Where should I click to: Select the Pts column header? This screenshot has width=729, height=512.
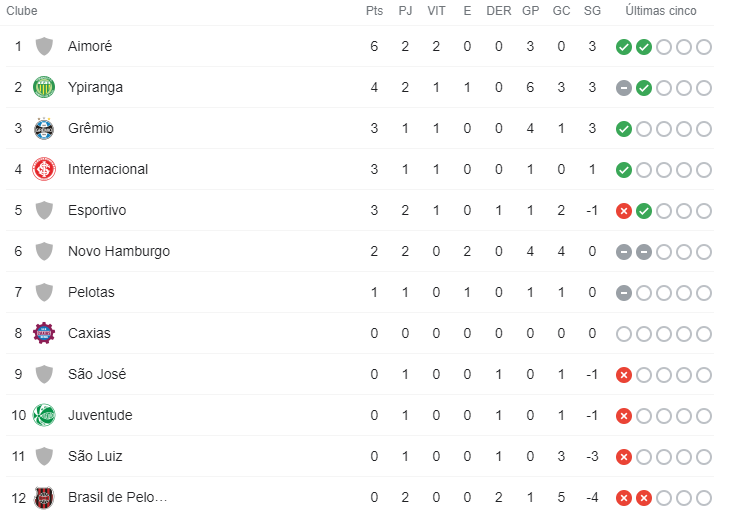point(374,11)
